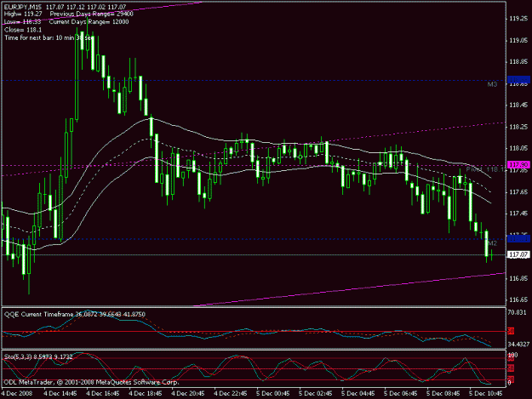
Task: Select the '5 Dec 00:45' time axis label
Action: click(273, 393)
